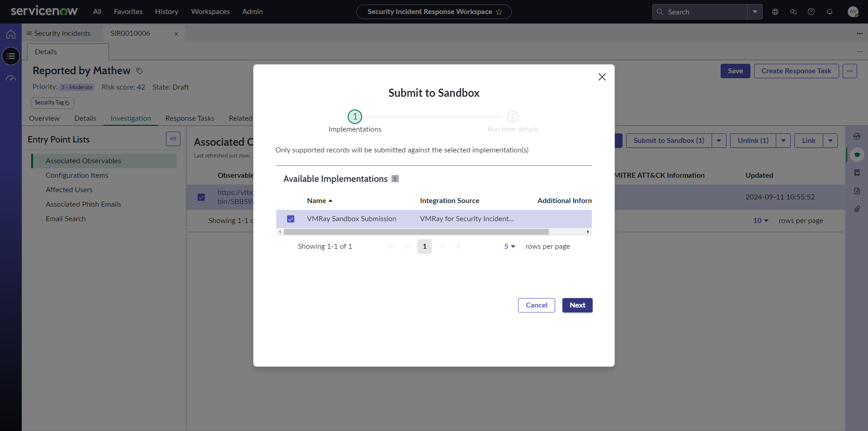Open Submit to Sandbox dropdown arrow

pos(719,141)
